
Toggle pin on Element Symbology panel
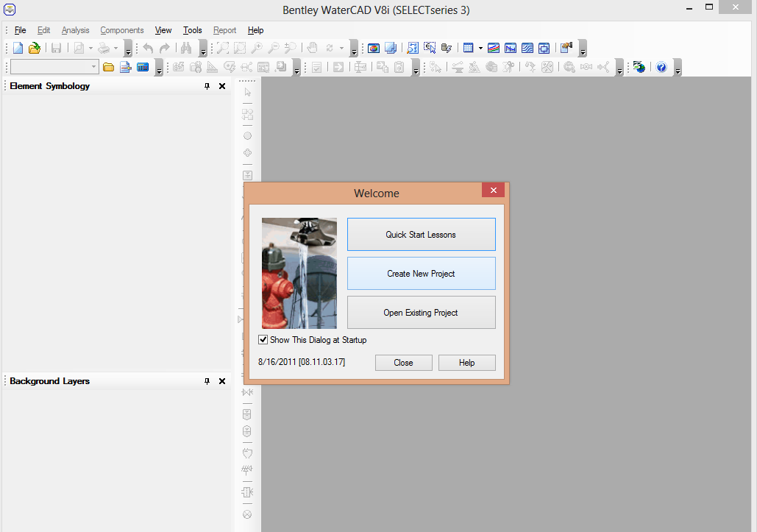(207, 86)
